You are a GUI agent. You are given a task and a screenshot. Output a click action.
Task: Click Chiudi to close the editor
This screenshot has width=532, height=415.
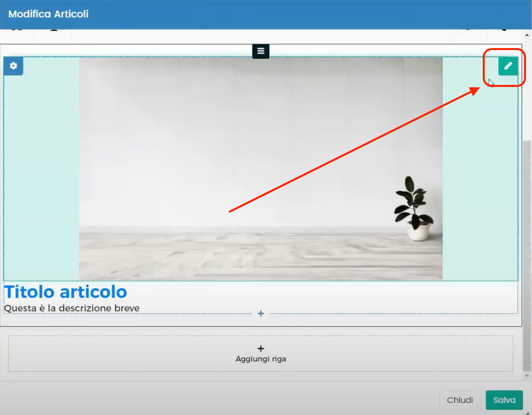click(x=460, y=400)
